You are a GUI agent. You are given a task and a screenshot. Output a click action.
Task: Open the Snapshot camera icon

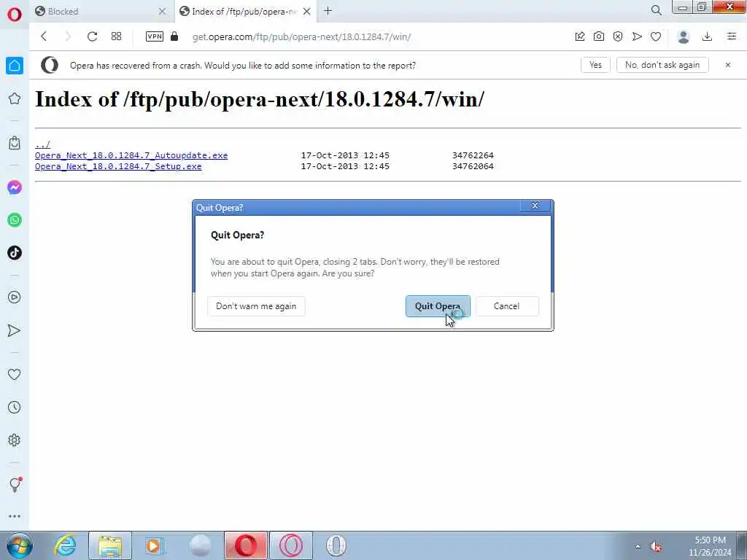click(599, 36)
